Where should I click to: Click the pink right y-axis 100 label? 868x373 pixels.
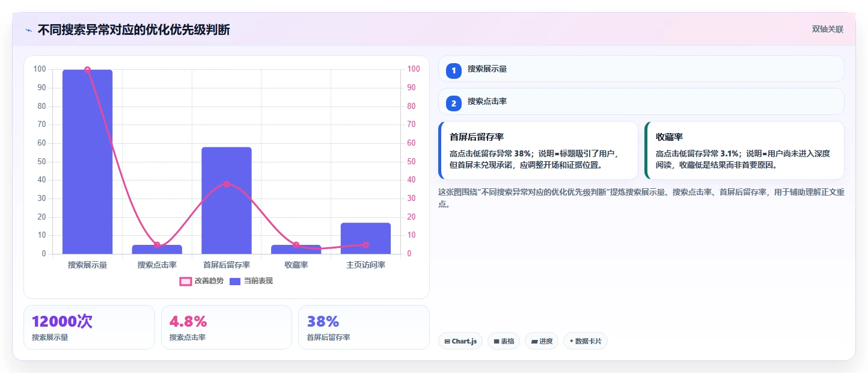pyautogui.click(x=414, y=69)
